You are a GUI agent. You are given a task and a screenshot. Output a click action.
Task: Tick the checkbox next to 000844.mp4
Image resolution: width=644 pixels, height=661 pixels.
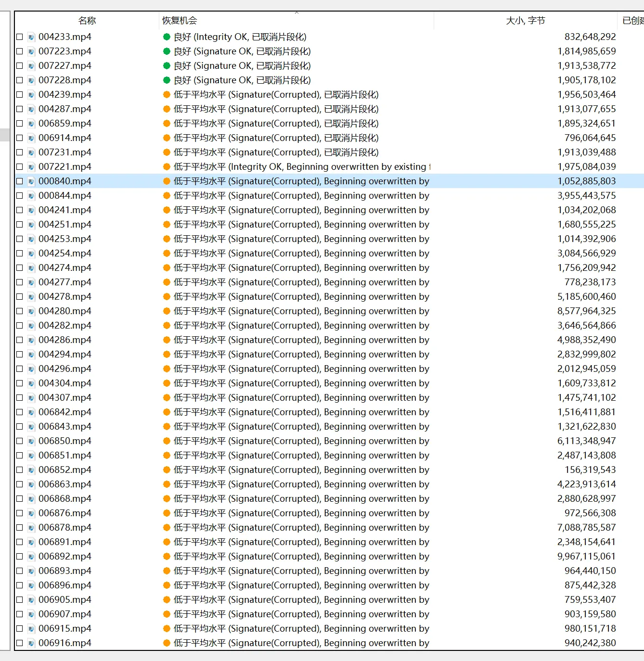(x=20, y=196)
